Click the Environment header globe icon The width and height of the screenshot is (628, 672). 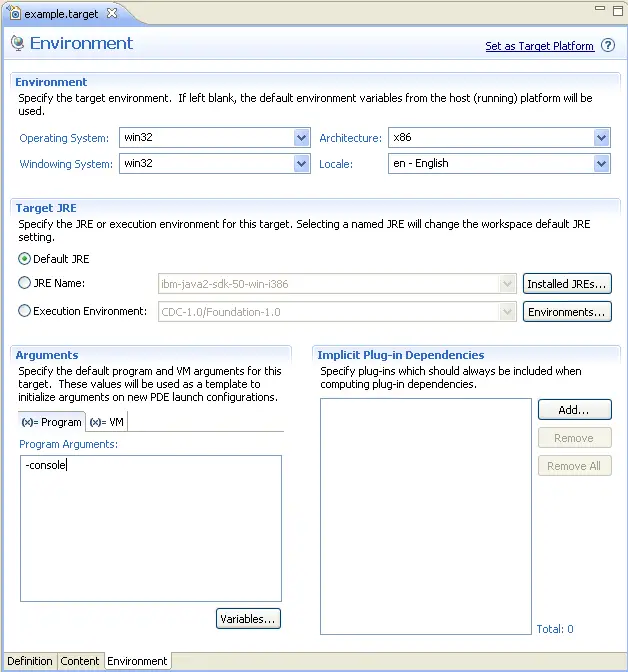[17, 44]
